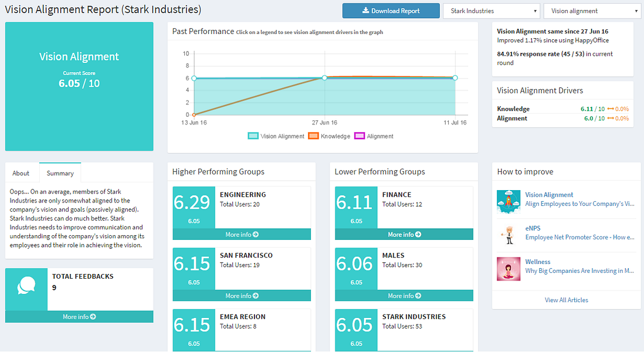Click View All Articles link
This screenshot has height=352, width=644.
tap(567, 300)
